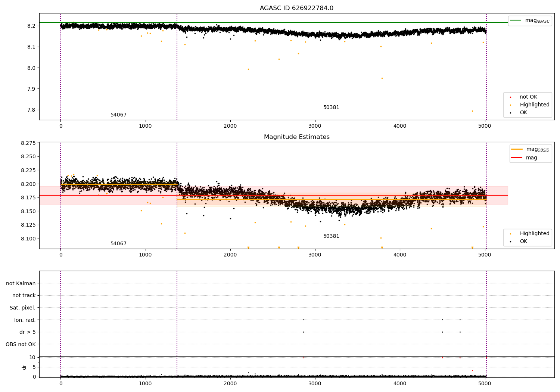Click the 'not track' row label
The height and width of the screenshot is (392, 560).
pyautogui.click(x=24, y=295)
